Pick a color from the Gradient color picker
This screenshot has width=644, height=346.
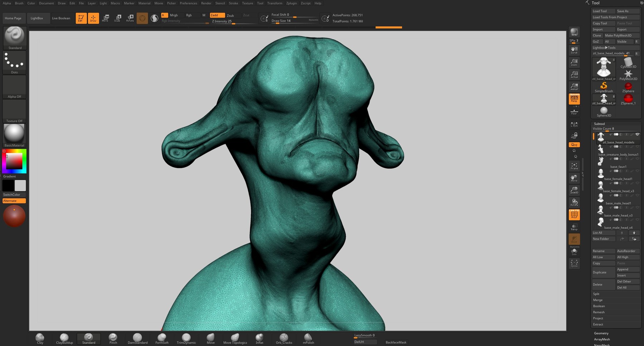pos(14,161)
